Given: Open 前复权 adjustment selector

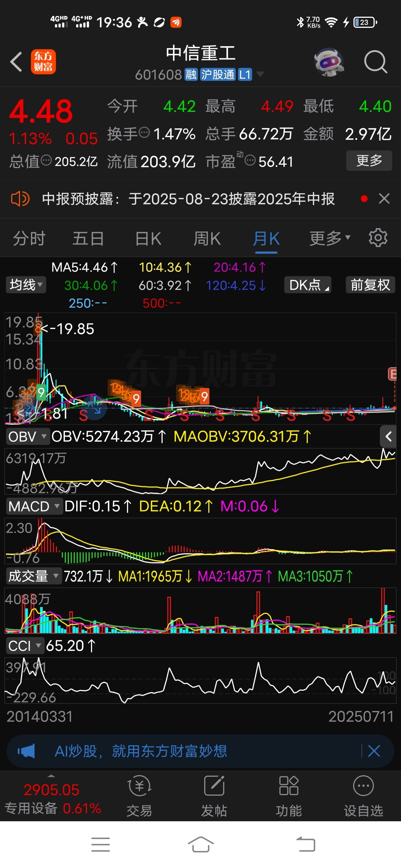Looking at the screenshot, I should point(370,285).
